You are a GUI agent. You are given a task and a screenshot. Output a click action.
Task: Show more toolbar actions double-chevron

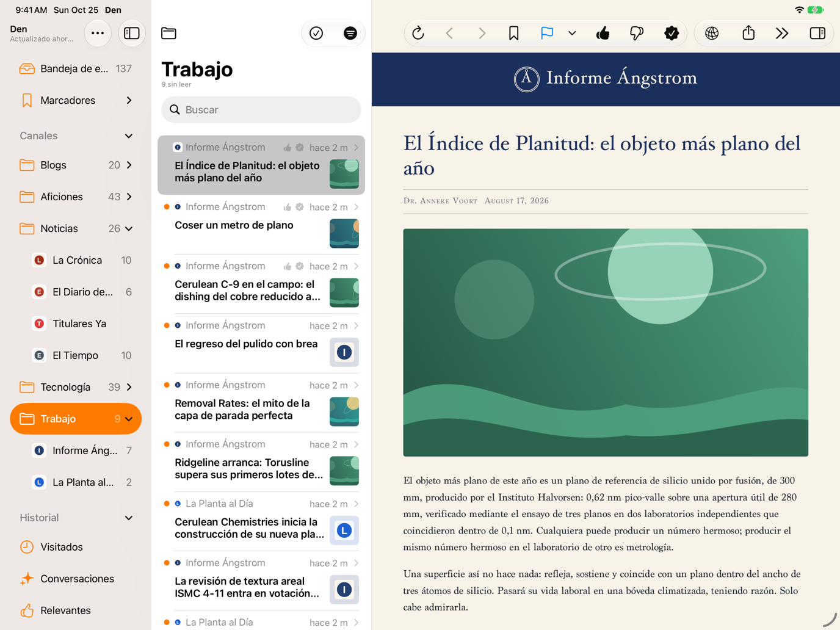coord(782,33)
